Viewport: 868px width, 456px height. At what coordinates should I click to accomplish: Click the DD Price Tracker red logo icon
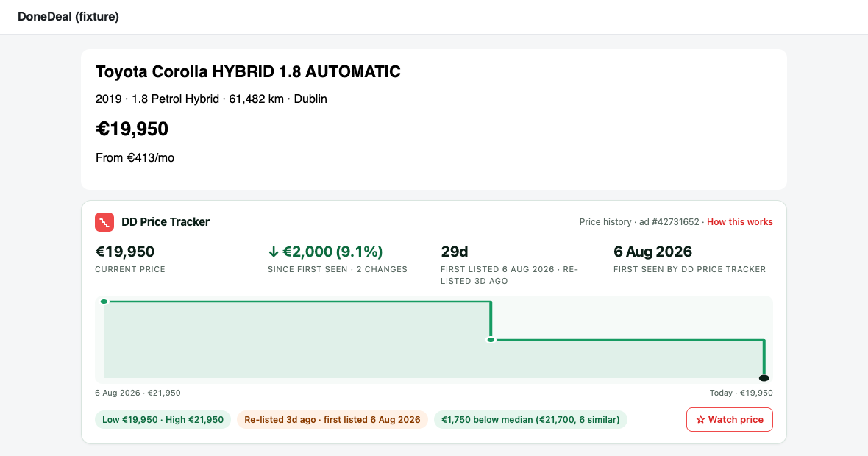104,222
